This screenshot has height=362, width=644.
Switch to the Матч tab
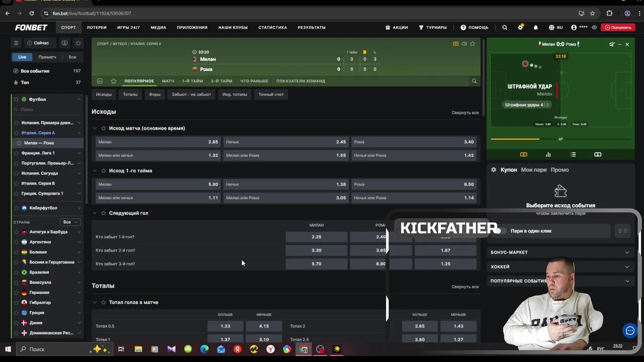[x=168, y=81]
